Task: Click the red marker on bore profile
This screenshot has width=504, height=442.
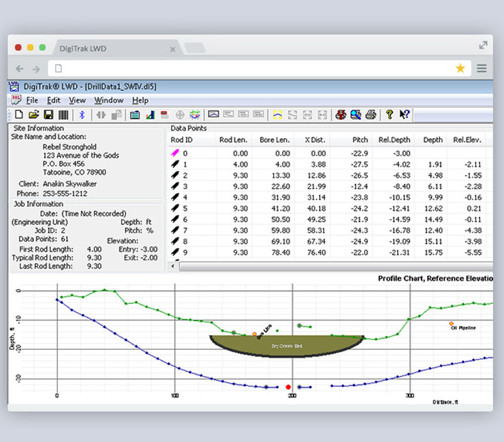Action: [x=288, y=387]
